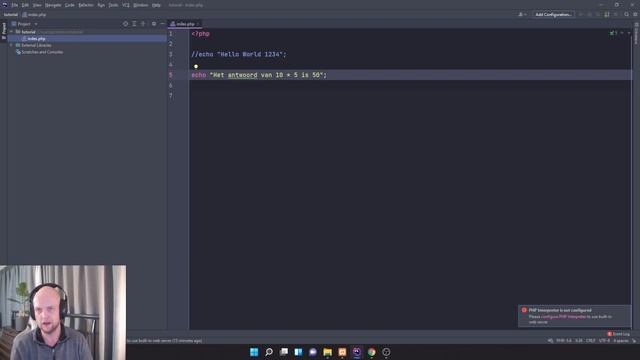The height and width of the screenshot is (360, 640).
Task: Expand External Libraries node
Action: [11, 45]
